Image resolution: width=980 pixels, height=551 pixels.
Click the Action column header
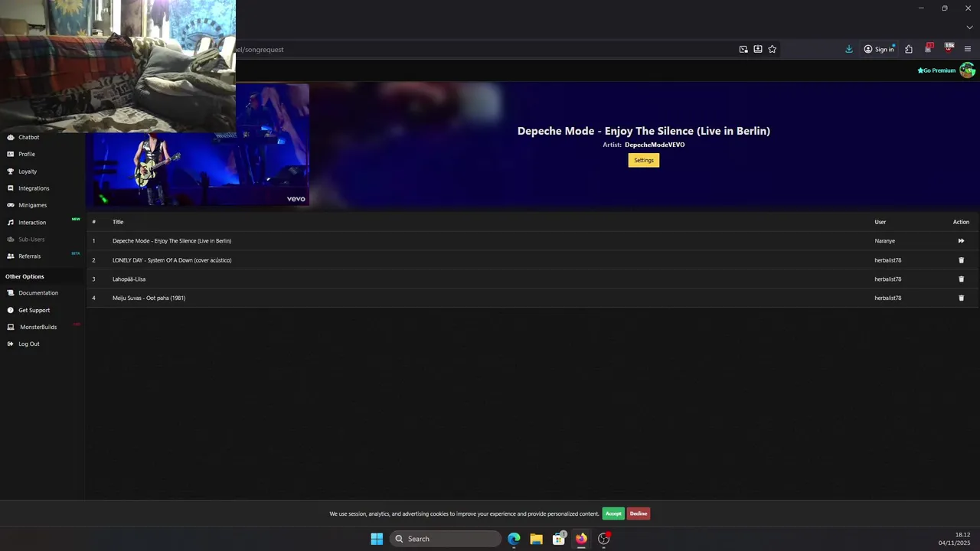[961, 222]
